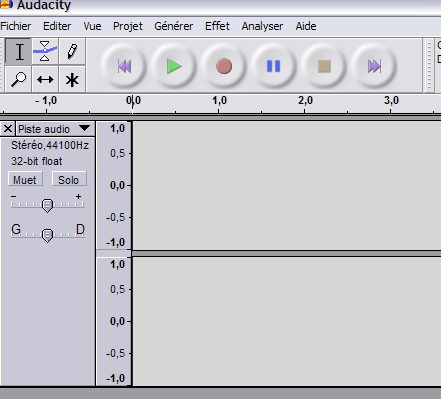Open the Projet menu
This screenshot has width=441, height=399.
128,26
